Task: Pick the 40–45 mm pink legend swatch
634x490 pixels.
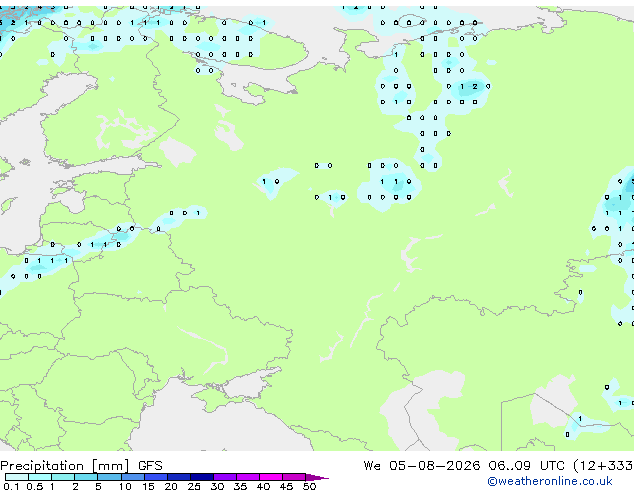Action: coord(271,477)
